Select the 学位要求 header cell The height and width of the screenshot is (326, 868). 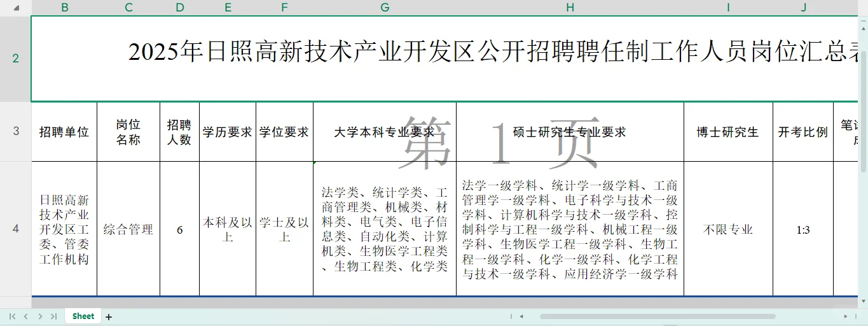click(x=284, y=132)
